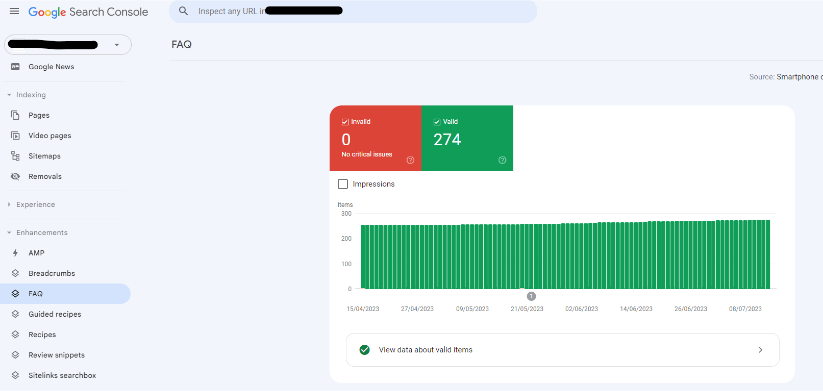This screenshot has height=391, width=823.
Task: Collapse the Enhancements section
Action: 9,233
